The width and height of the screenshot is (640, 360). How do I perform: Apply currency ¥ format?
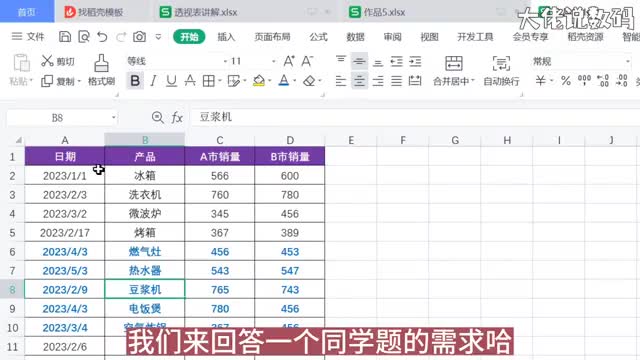pos(540,81)
